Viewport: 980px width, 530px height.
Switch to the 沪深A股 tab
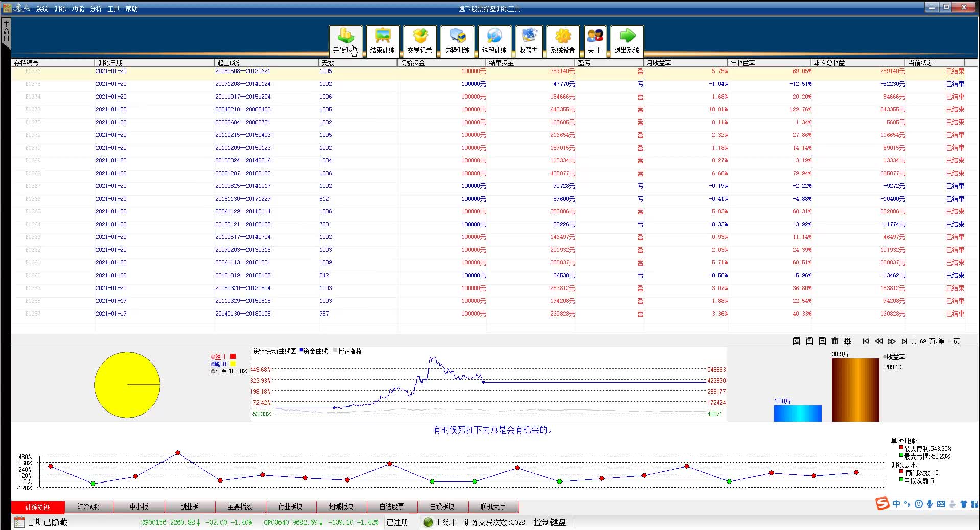click(88, 507)
